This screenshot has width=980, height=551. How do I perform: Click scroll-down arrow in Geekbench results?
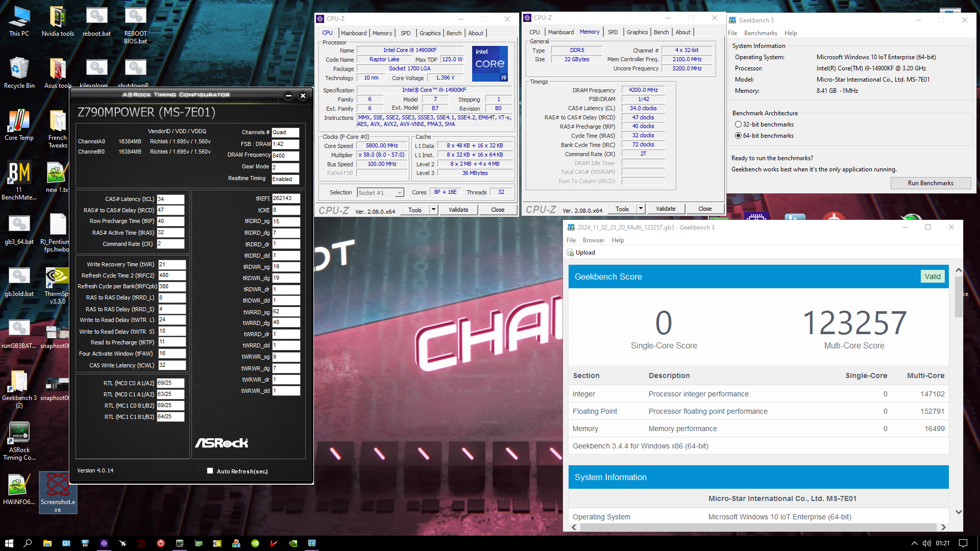(x=959, y=512)
